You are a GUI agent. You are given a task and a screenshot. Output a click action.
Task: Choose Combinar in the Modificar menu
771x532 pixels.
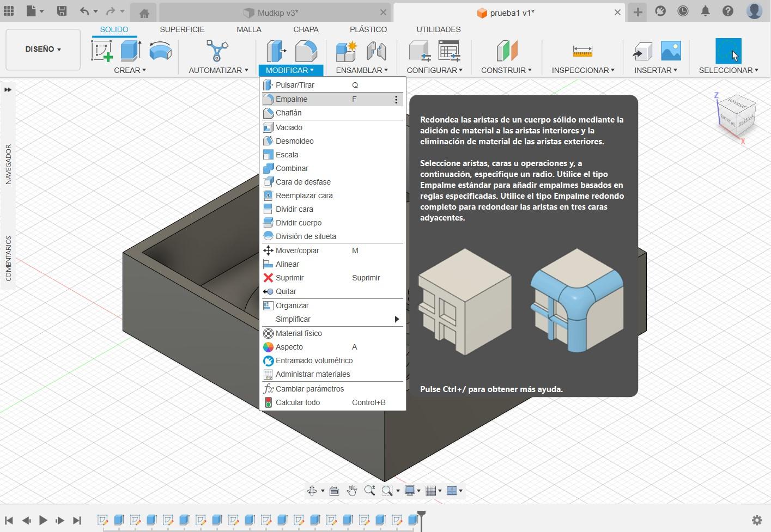[x=332, y=168]
